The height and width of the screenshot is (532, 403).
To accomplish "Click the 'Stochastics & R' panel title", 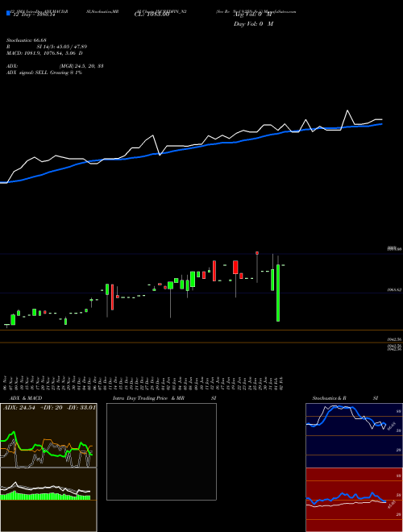I will point(329,398).
